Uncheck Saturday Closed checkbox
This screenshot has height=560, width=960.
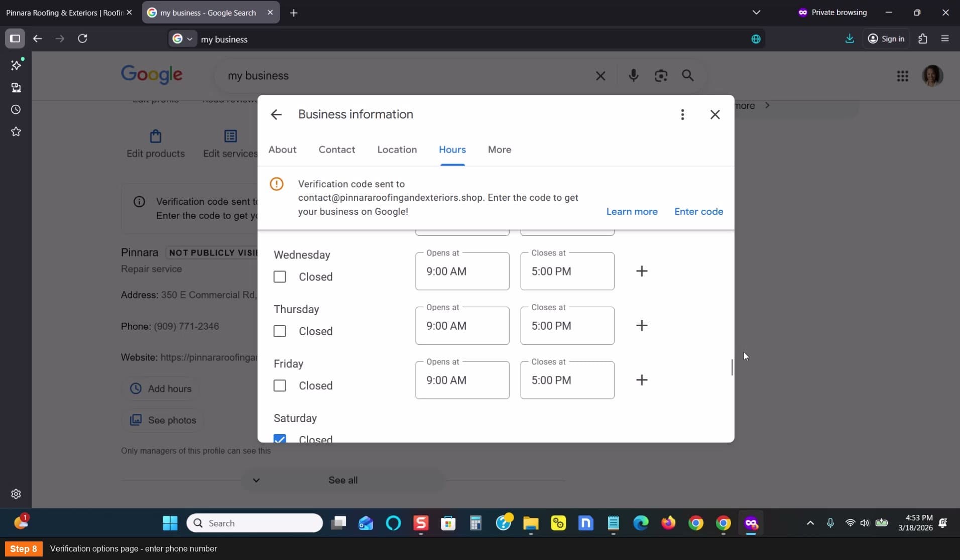pos(280,438)
